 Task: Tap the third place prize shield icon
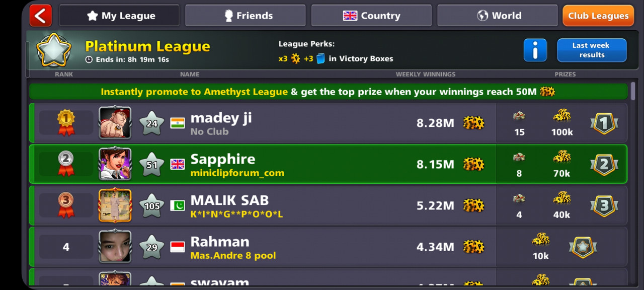[x=604, y=206]
